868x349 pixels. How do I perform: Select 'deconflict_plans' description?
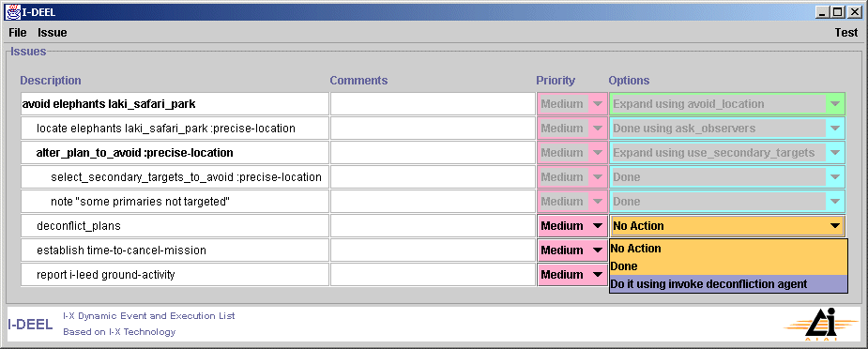click(x=175, y=226)
